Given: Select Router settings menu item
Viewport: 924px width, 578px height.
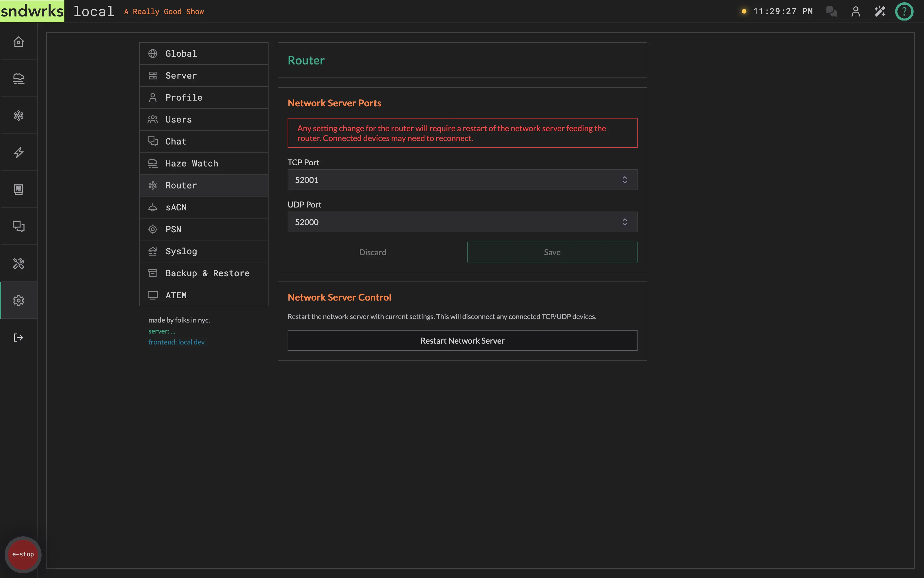Looking at the screenshot, I should click(204, 186).
